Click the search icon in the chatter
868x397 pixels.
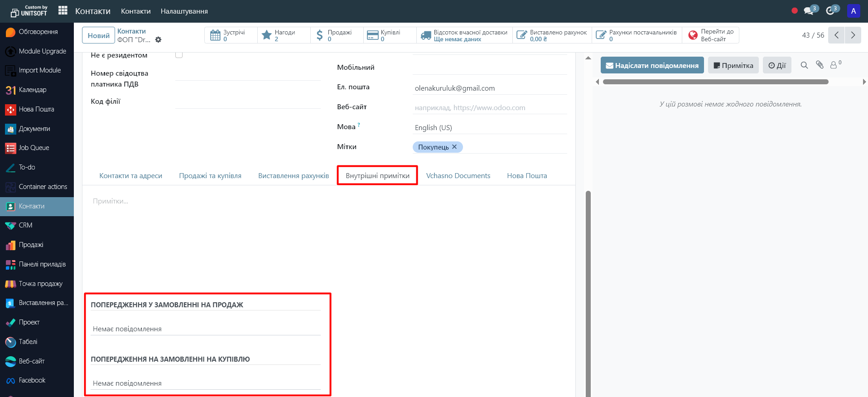[804, 65]
